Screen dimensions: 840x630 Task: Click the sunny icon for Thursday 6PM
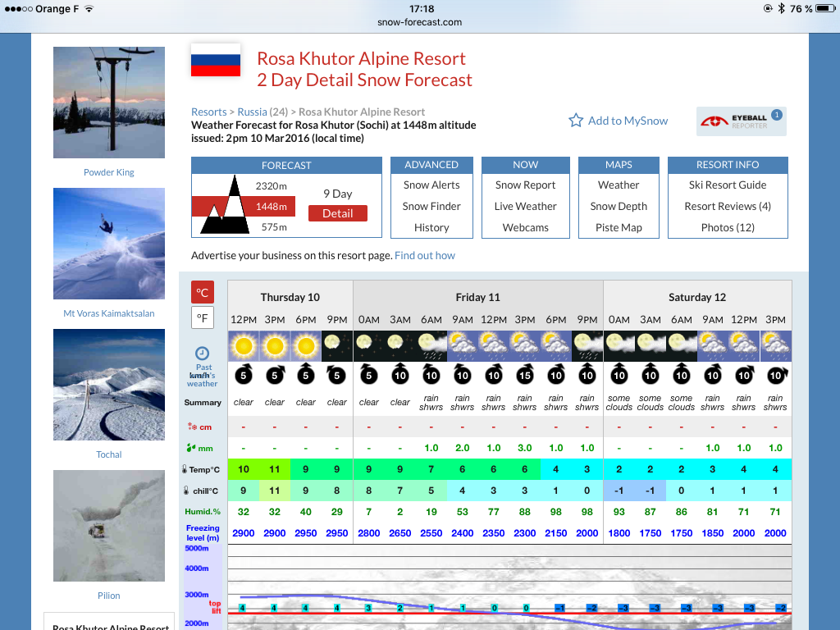click(305, 346)
